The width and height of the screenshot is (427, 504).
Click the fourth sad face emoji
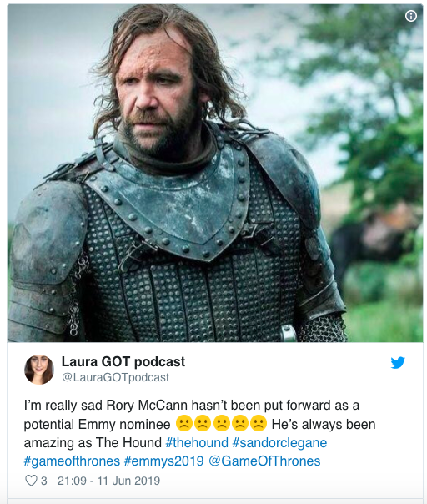click(240, 424)
